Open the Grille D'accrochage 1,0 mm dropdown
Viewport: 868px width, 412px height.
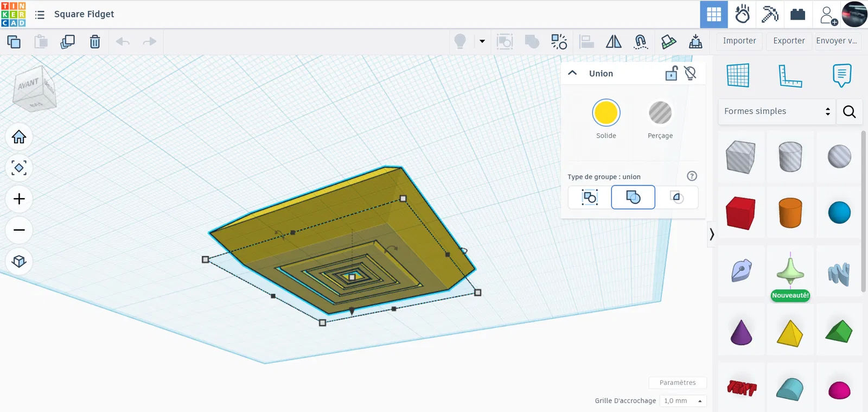click(683, 401)
